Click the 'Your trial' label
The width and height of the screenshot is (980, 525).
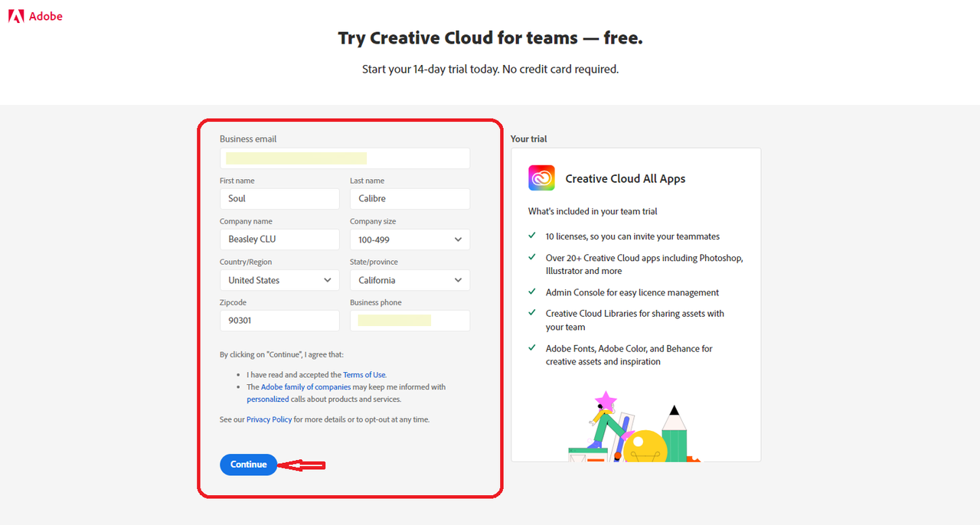point(529,139)
